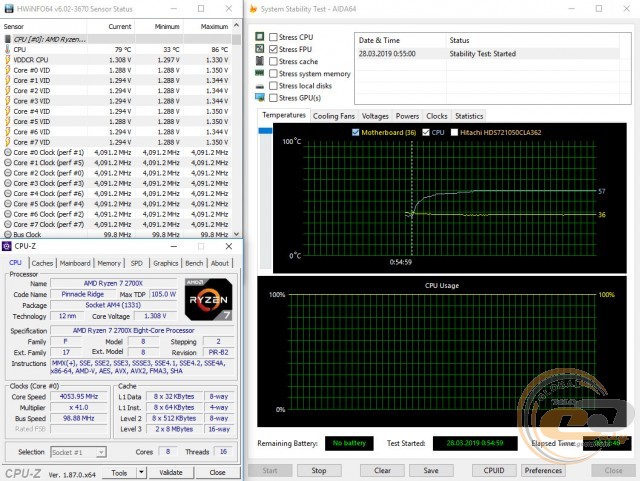640x481 pixels.
Task: Click the CPU-Z window title icon
Action: point(7,246)
